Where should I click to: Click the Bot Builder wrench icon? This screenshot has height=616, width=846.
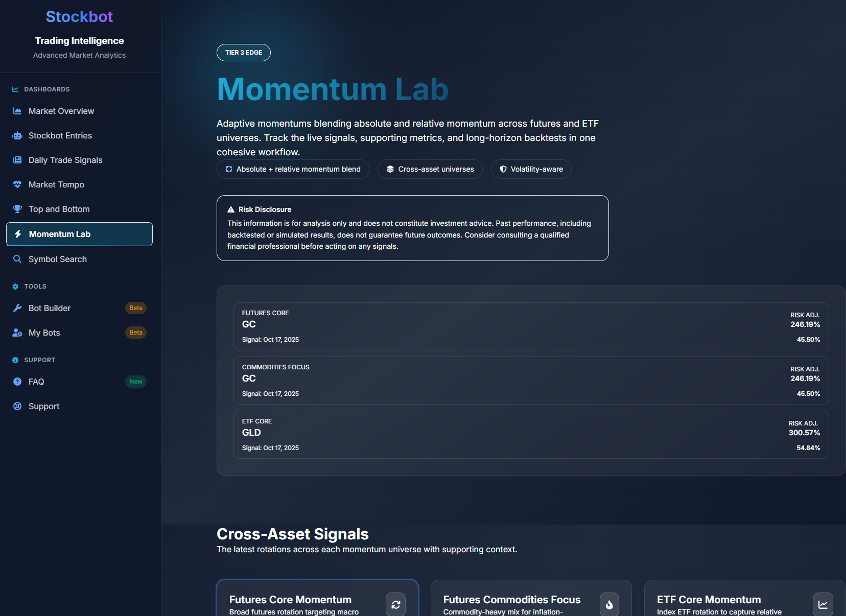[17, 308]
